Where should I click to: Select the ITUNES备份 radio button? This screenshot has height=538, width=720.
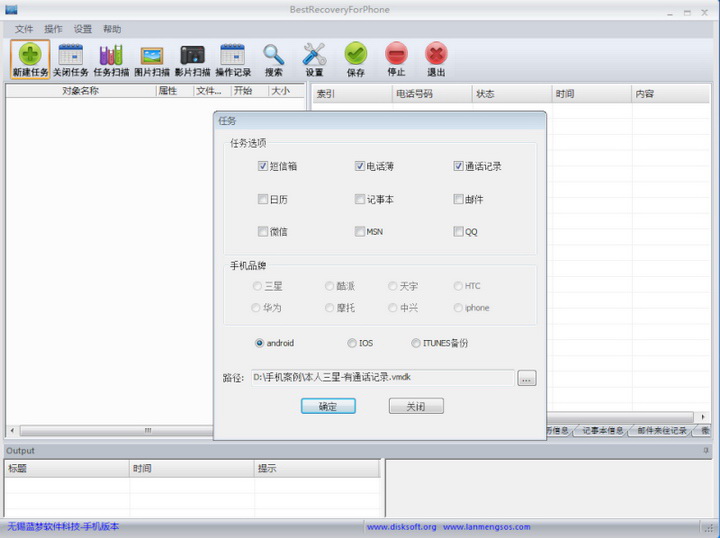click(x=416, y=343)
